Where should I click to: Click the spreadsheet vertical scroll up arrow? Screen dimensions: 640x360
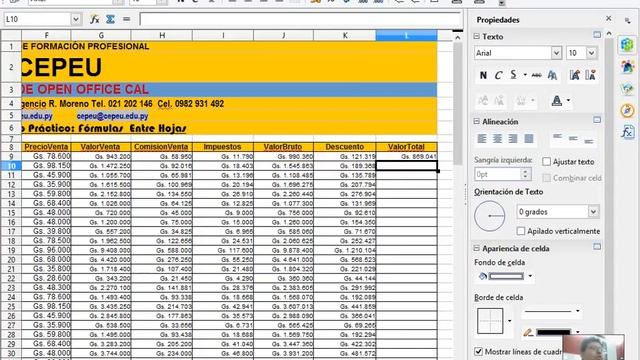[458, 38]
